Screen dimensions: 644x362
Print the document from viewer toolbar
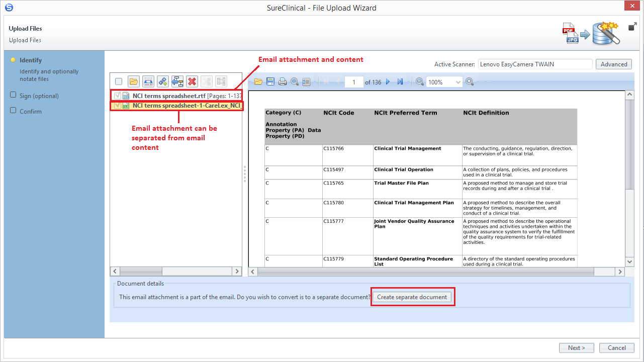coord(283,81)
